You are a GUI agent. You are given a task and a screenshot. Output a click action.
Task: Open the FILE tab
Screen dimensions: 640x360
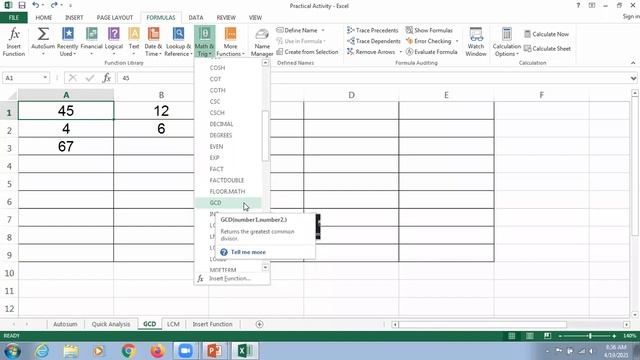pos(13,18)
